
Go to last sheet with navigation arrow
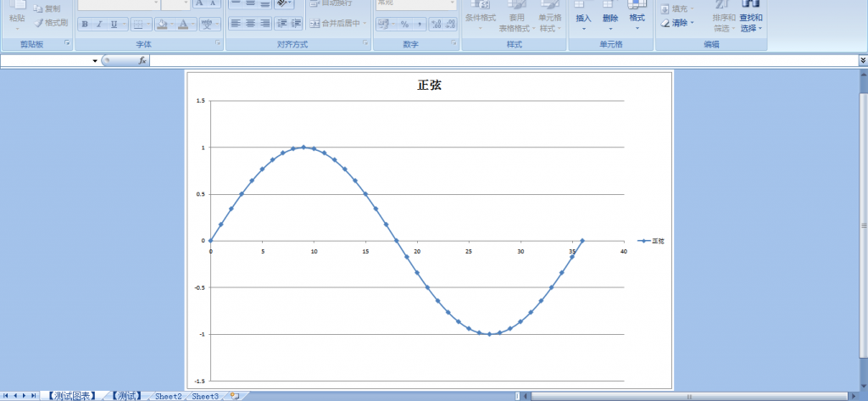coord(33,395)
